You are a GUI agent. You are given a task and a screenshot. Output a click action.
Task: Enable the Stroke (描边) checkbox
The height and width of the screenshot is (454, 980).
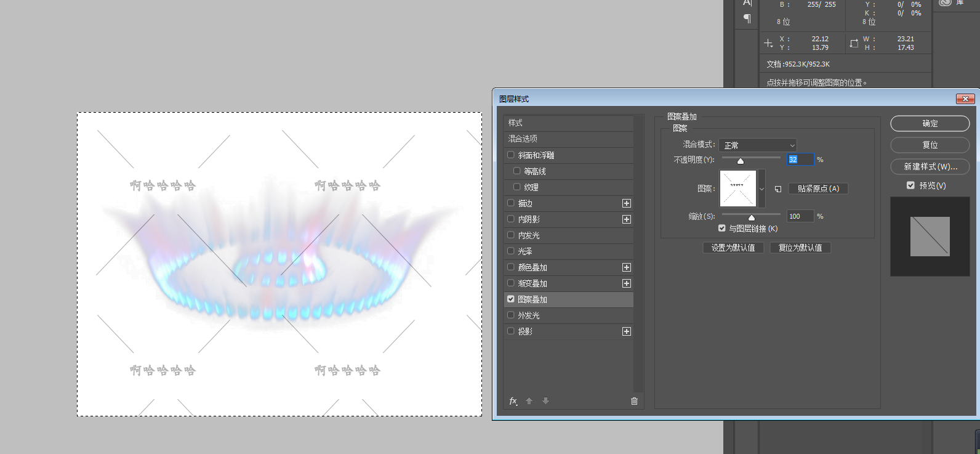(x=511, y=203)
